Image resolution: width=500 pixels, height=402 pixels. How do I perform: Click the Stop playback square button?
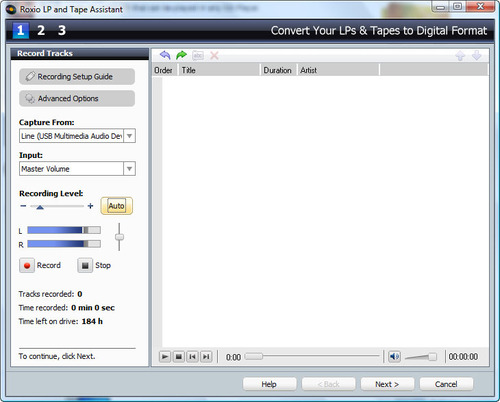[179, 357]
